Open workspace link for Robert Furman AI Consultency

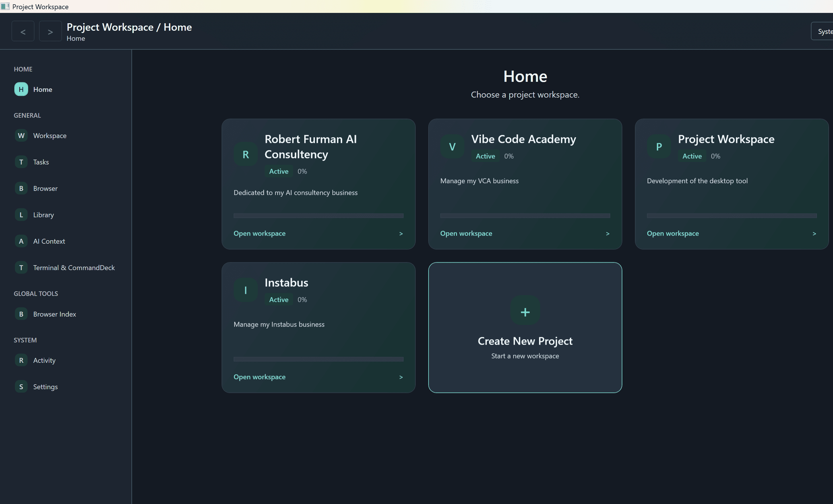tap(259, 233)
